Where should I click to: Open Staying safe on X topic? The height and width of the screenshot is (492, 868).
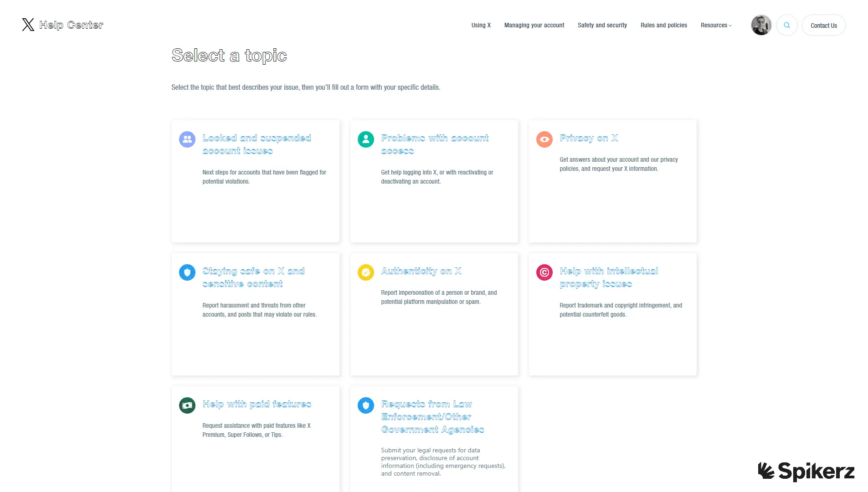pyautogui.click(x=253, y=277)
